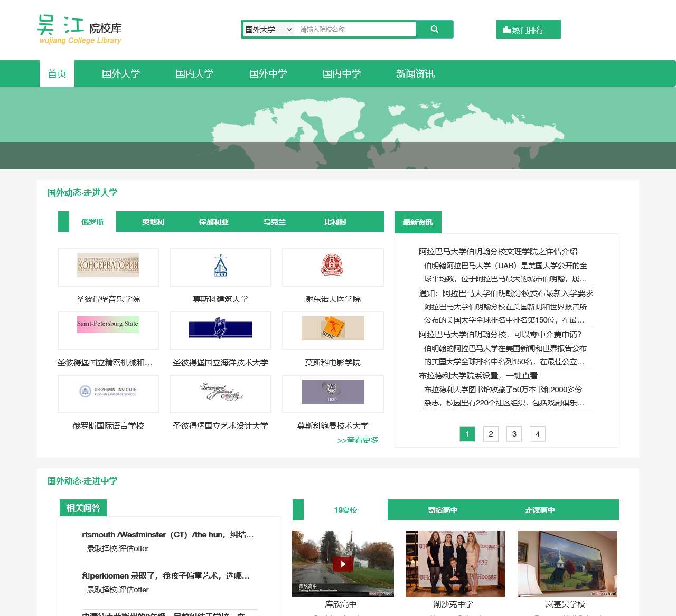This screenshot has width=676, height=616.
Task: Open the 岚基昊学校 photo thumbnail
Action: [568, 564]
